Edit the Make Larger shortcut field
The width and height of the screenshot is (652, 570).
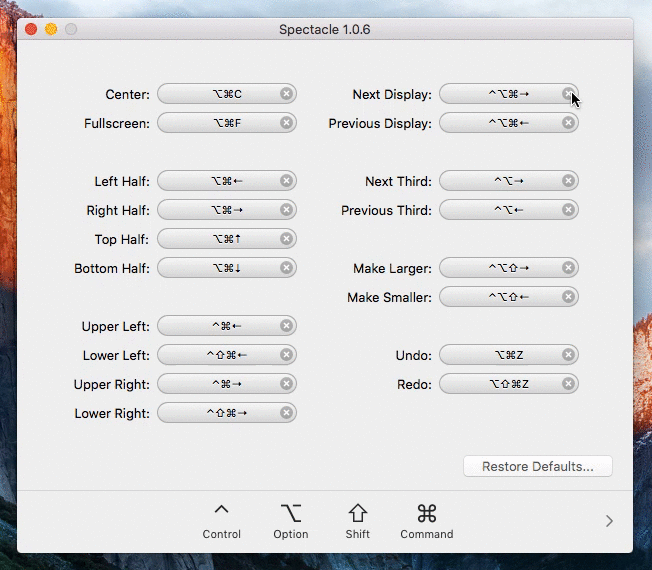point(509,268)
